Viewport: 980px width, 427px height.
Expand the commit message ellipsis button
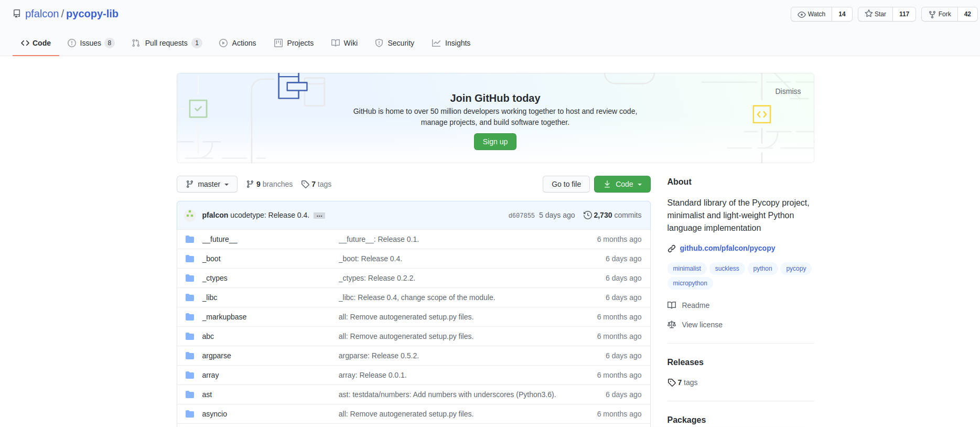(x=319, y=216)
